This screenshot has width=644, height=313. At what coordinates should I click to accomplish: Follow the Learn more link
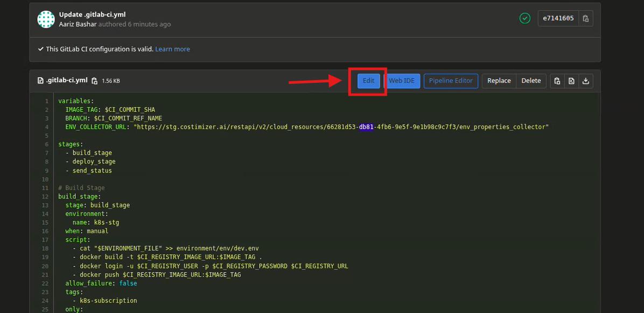coord(172,49)
